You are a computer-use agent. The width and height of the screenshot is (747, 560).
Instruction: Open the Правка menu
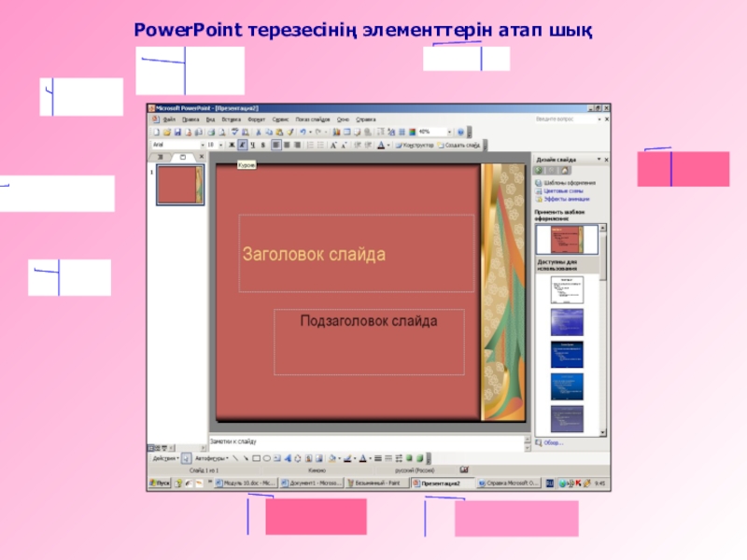[x=190, y=119]
